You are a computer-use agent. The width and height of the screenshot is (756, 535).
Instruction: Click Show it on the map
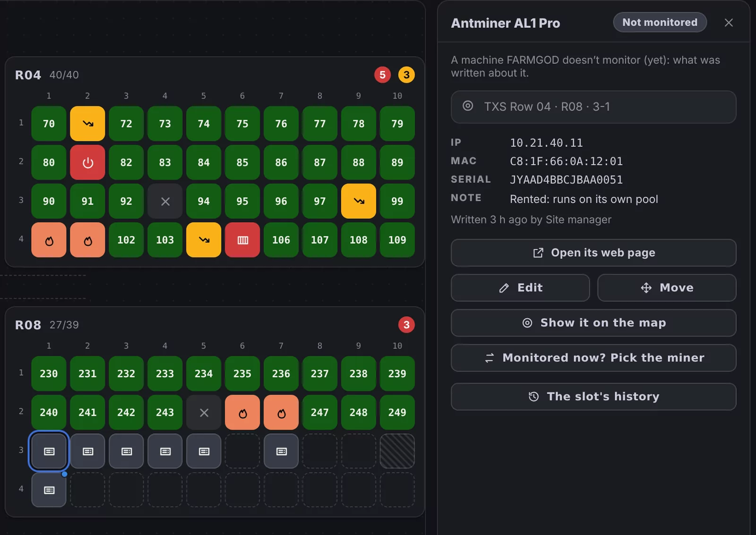[593, 323]
